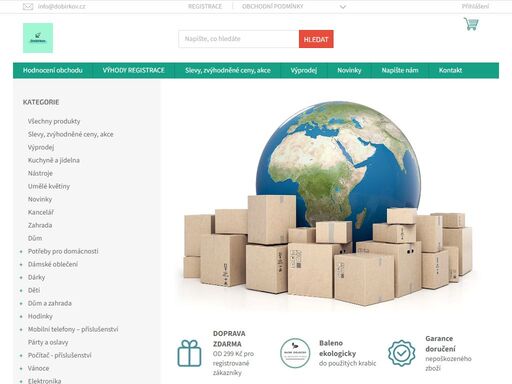Open the Kontakt menu item
This screenshot has height=384, width=512.
click(x=450, y=70)
